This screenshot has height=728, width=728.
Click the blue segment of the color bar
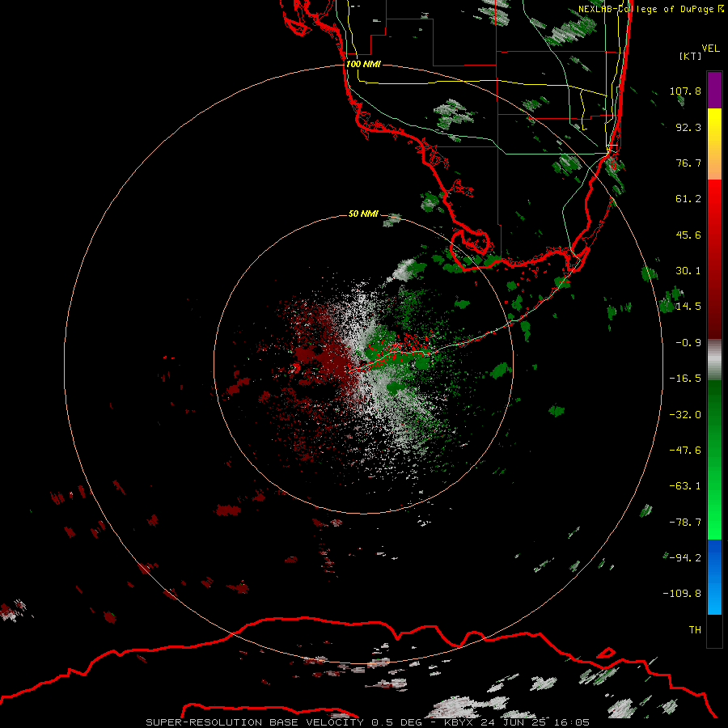pos(714,577)
